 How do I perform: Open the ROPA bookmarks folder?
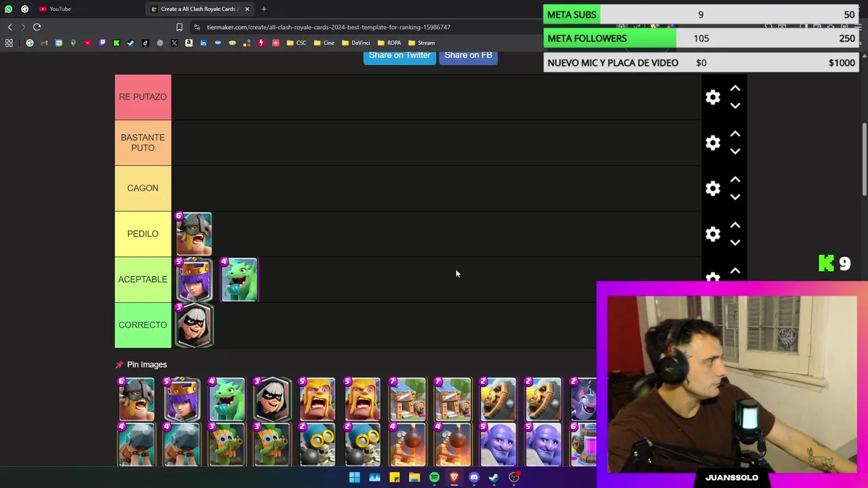389,43
